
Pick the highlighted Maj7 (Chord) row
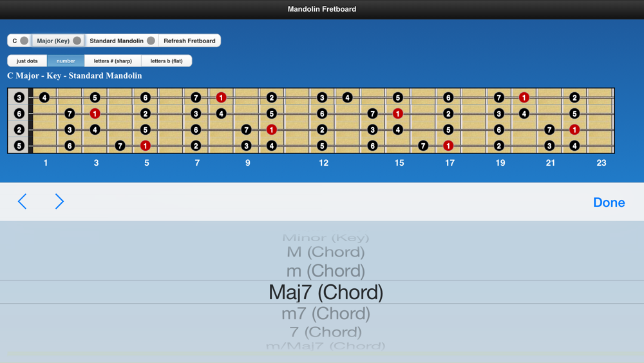326,292
